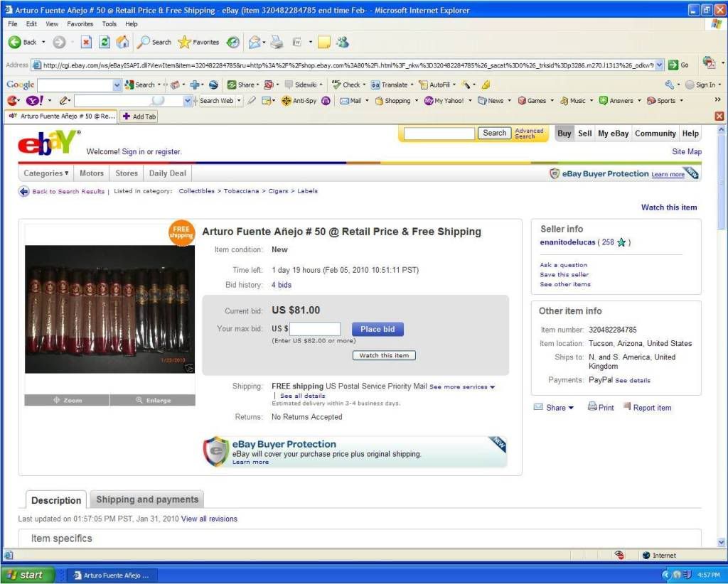The height and width of the screenshot is (584, 728).
Task: Open Yahoo toolbar Mail
Action: point(350,101)
